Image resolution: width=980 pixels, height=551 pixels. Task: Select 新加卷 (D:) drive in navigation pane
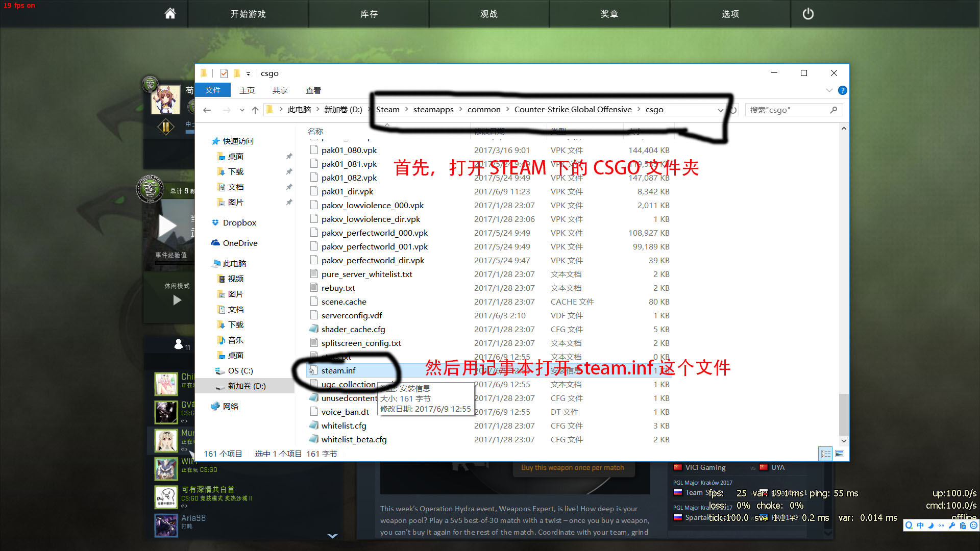click(247, 386)
